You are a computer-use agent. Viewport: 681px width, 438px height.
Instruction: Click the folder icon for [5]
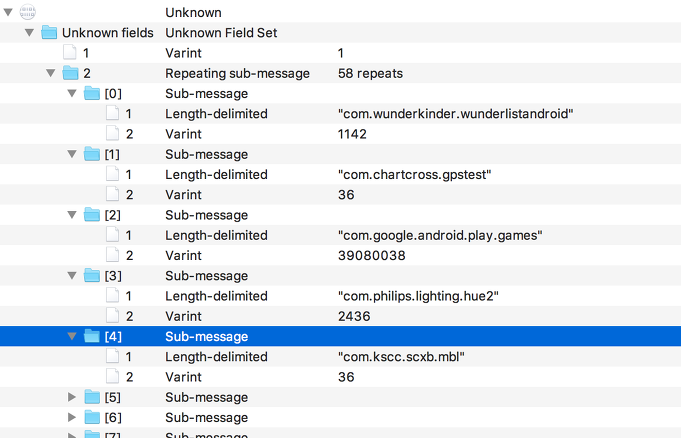pos(92,397)
